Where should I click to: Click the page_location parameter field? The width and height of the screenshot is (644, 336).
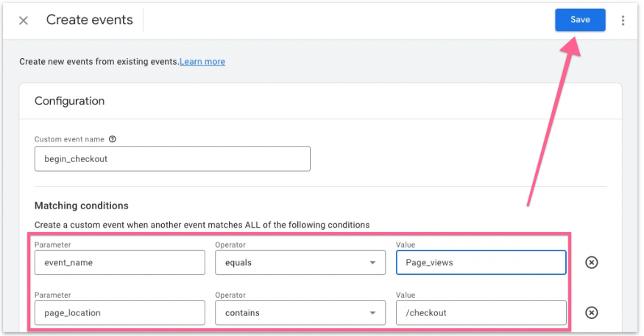point(119,312)
